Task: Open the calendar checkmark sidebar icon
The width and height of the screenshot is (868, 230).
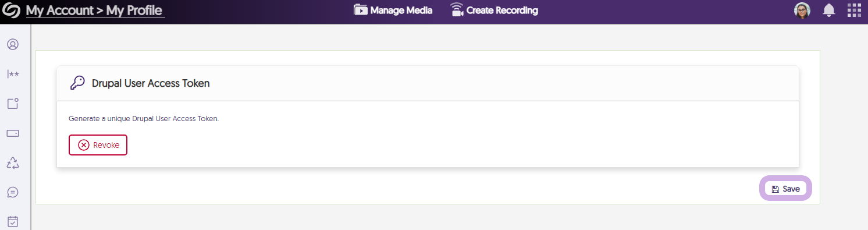Action: [13, 222]
